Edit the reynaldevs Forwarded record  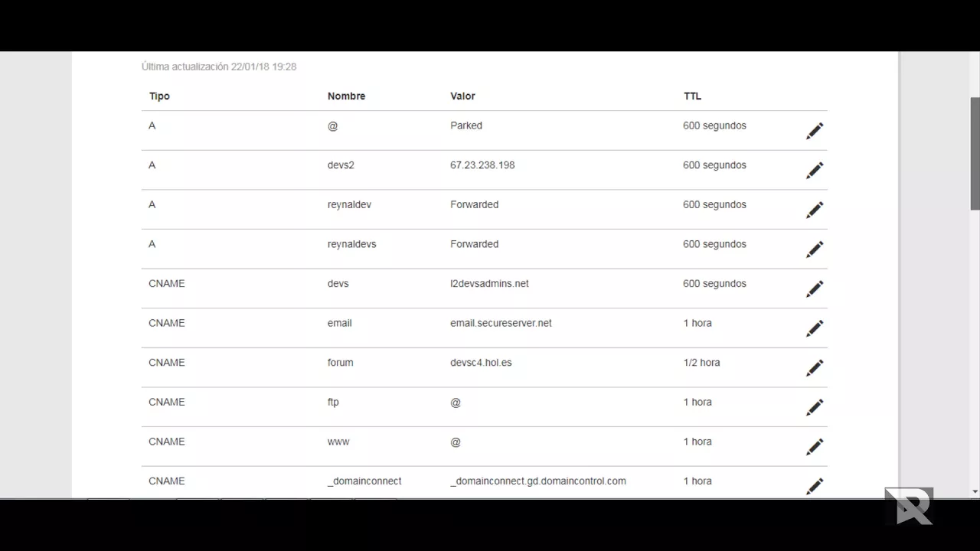pos(815,249)
